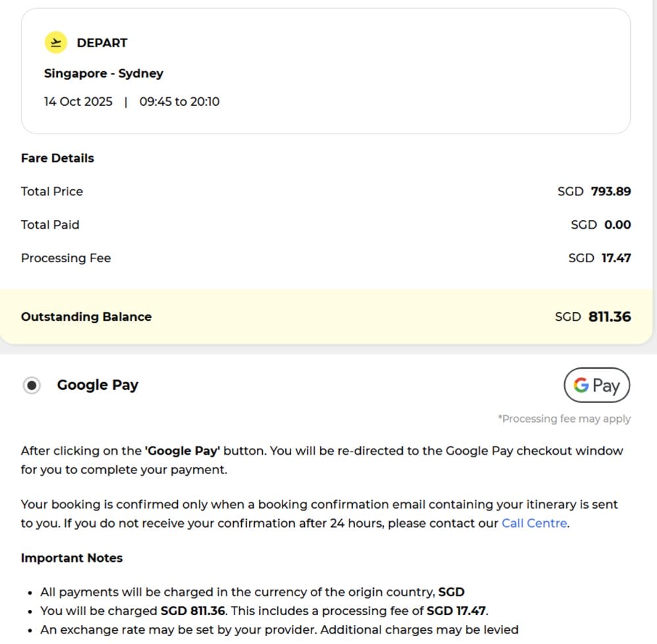The width and height of the screenshot is (657, 644).
Task: Click the Outstanding Balance amount SGD 811.36
Action: [593, 317]
